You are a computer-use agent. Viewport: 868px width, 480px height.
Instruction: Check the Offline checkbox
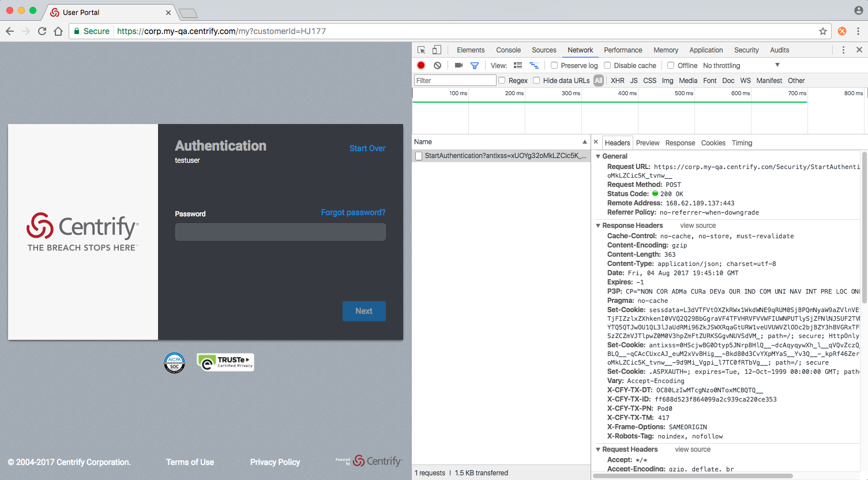tap(671, 65)
